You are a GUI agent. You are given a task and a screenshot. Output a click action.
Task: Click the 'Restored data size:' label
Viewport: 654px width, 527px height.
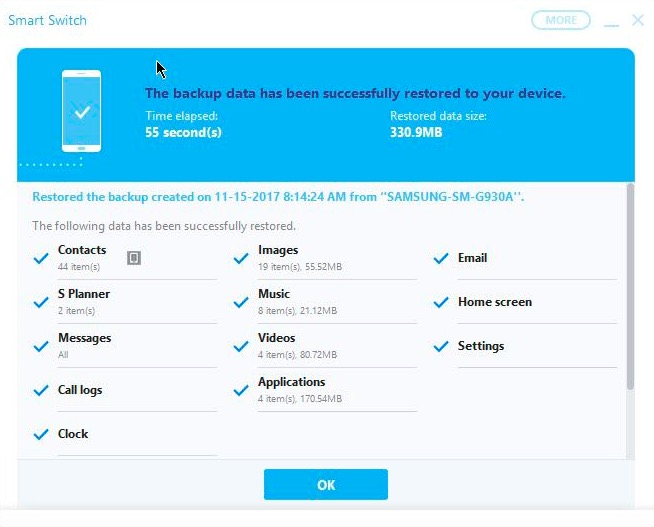(438, 115)
